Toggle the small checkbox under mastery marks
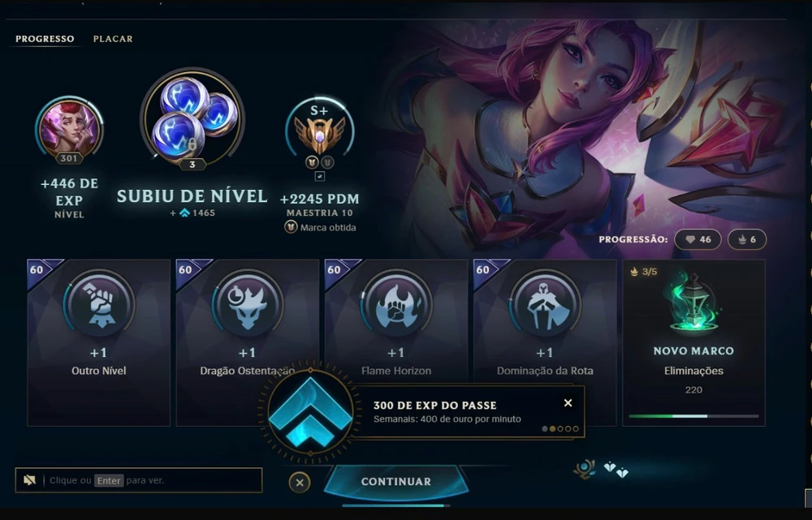Screen dimensions: 812x520 click(x=319, y=176)
